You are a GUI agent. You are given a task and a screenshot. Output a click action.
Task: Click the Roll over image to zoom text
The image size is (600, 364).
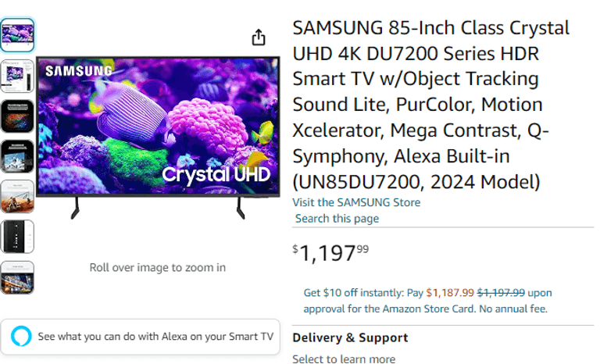[158, 267]
